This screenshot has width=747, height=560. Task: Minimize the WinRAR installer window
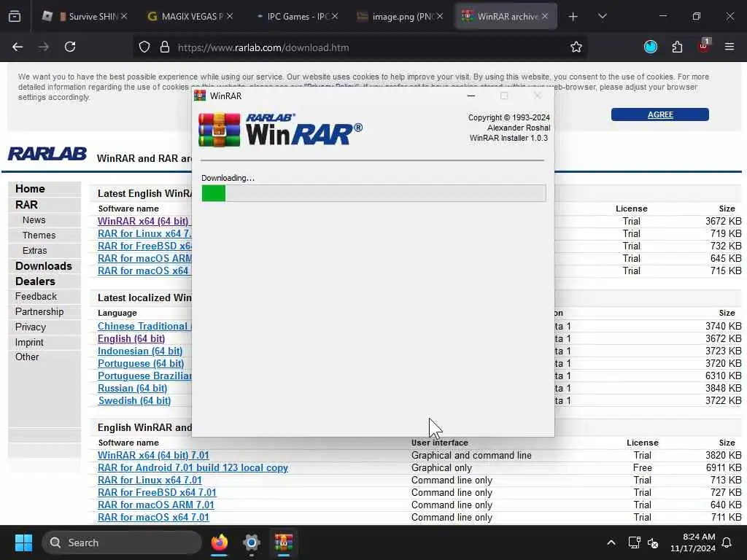click(471, 96)
